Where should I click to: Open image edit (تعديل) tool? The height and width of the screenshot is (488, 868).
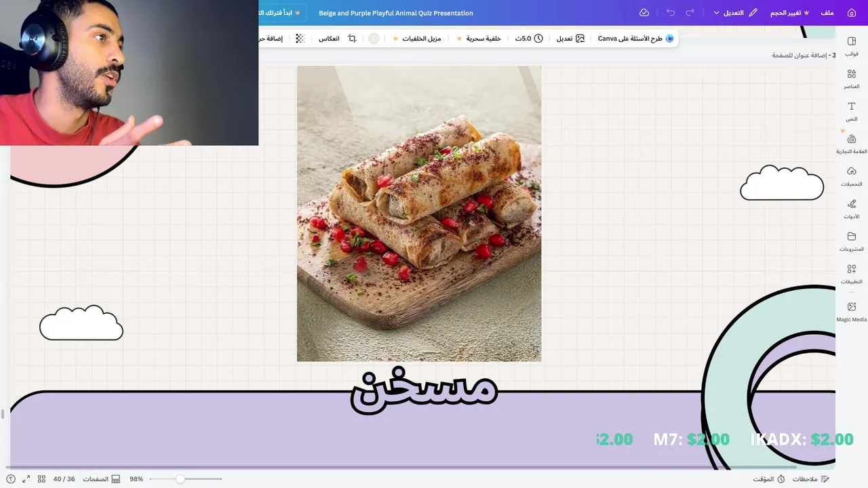click(570, 39)
